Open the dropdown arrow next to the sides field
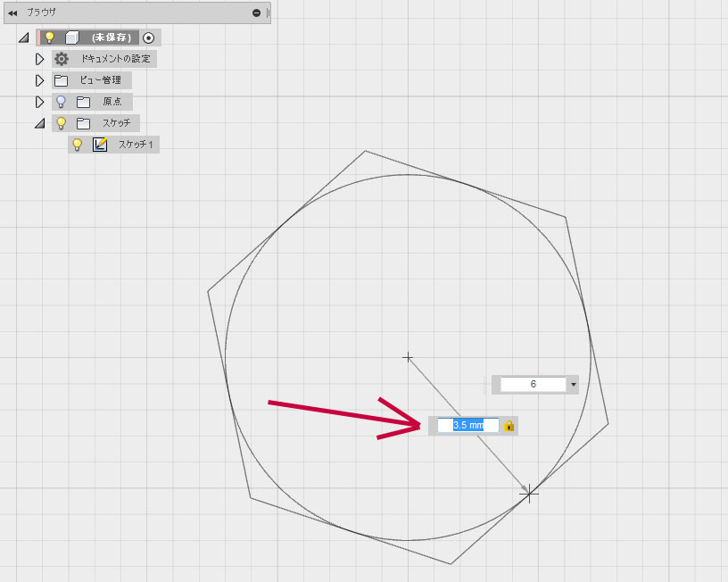728x582 pixels. point(574,384)
